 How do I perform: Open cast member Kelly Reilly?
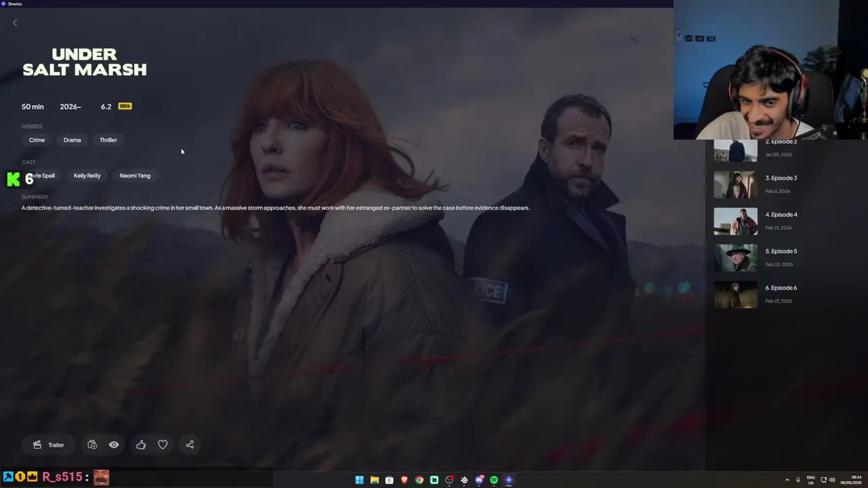click(x=87, y=176)
